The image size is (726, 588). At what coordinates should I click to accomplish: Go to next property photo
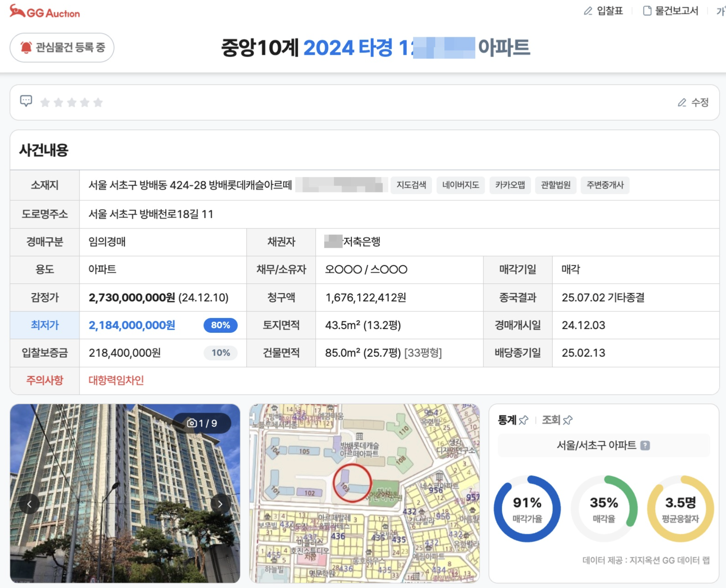pos(220,504)
